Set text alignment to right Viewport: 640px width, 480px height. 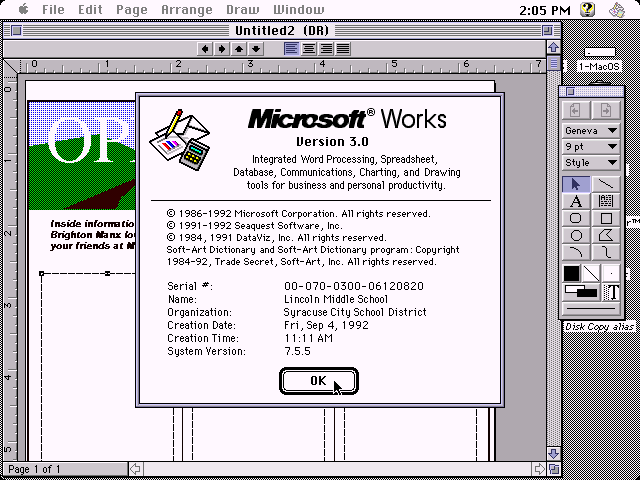coord(326,49)
